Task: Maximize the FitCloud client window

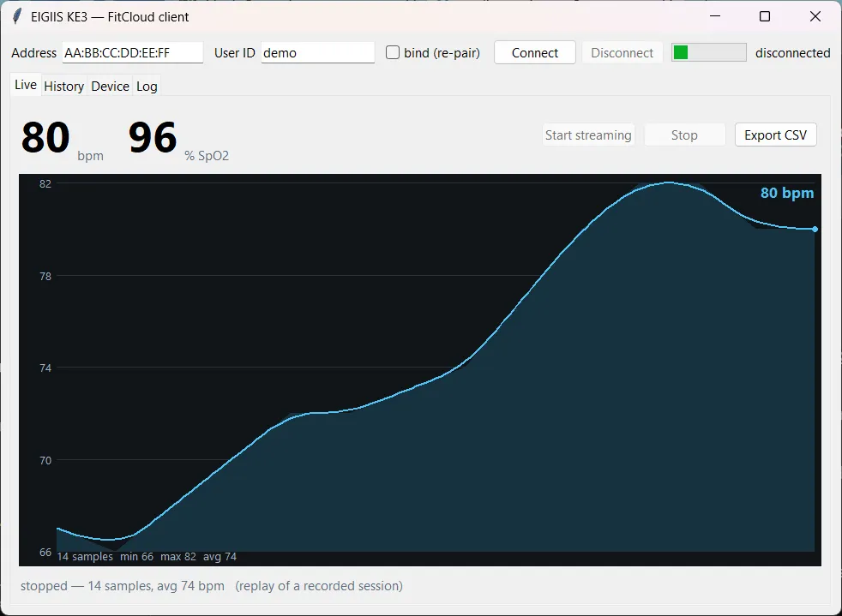Action: [x=765, y=16]
